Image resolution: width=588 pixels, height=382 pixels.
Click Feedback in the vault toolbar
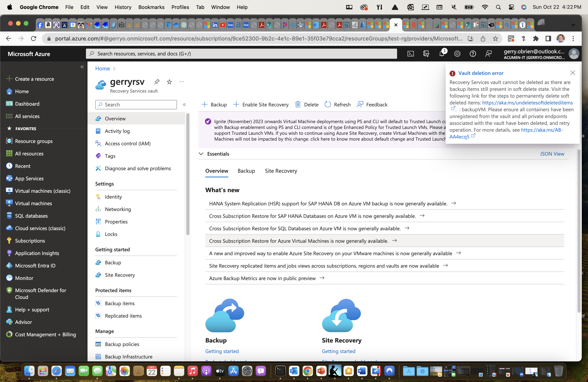pos(372,104)
